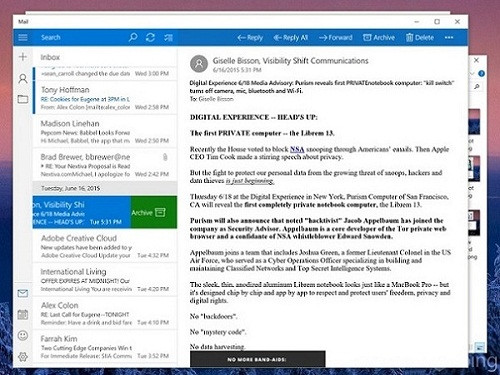500x375 pixels.
Task: Close the background window behind Mail
Action: [x=477, y=60]
